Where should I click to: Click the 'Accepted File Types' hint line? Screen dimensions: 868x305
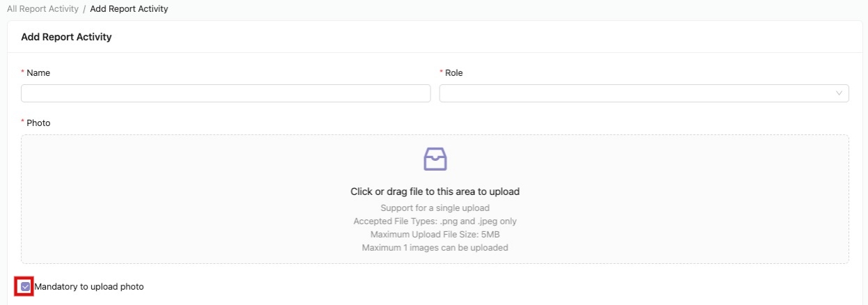coord(435,221)
